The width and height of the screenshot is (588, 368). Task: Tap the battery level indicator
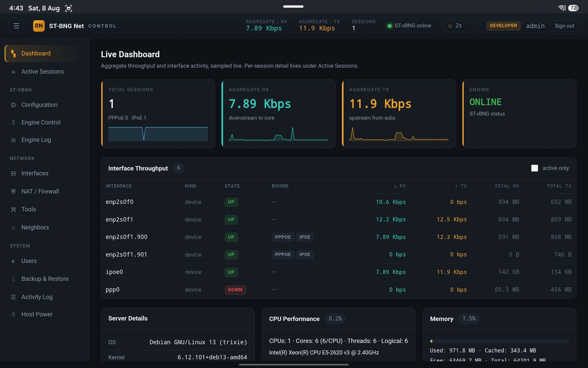click(x=573, y=8)
